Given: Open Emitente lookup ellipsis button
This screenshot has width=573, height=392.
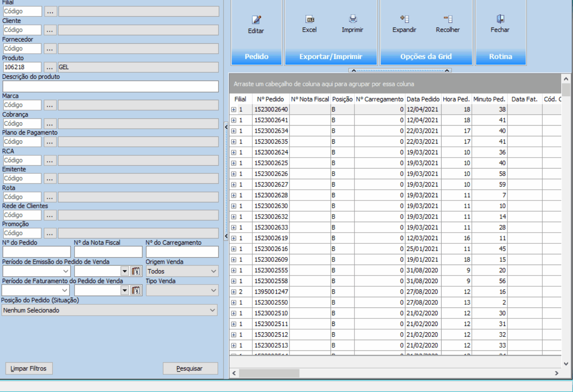Looking at the screenshot, I should click(50, 178).
